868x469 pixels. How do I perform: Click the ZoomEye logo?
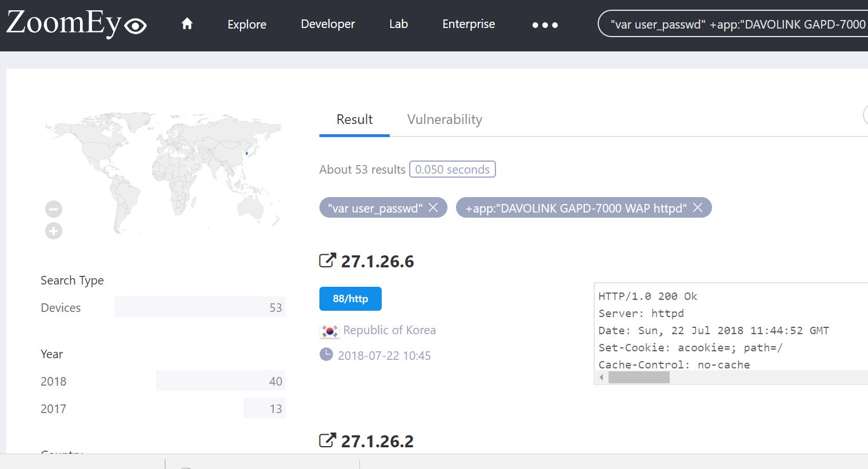[77, 24]
